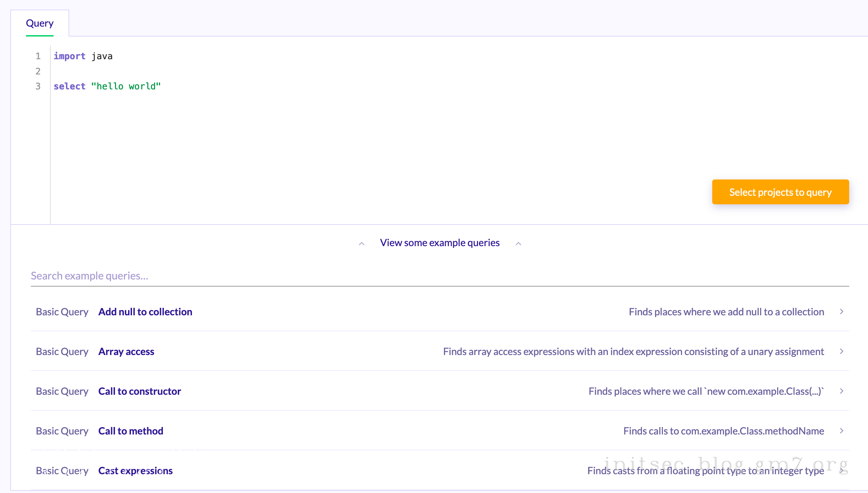Image resolution: width=868 pixels, height=493 pixels.
Task: Click the arrow on Call to method row
Action: (x=841, y=431)
